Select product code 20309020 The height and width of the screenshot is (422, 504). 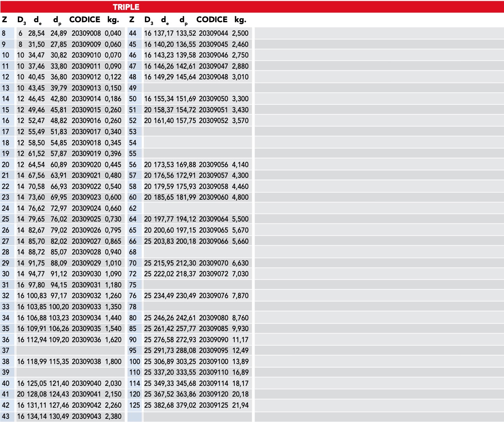(x=86, y=165)
